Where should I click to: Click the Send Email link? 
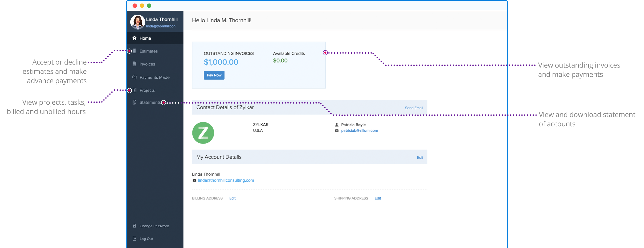pyautogui.click(x=414, y=108)
